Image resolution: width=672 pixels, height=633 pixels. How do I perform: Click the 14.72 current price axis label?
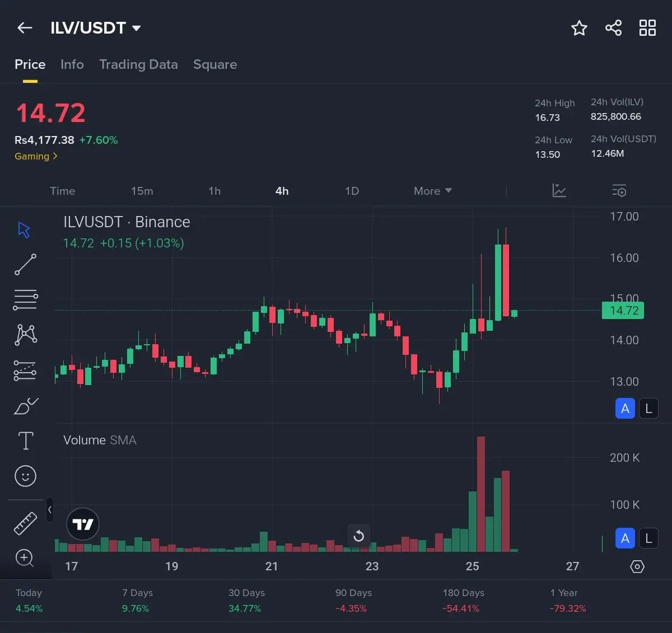[x=623, y=310]
